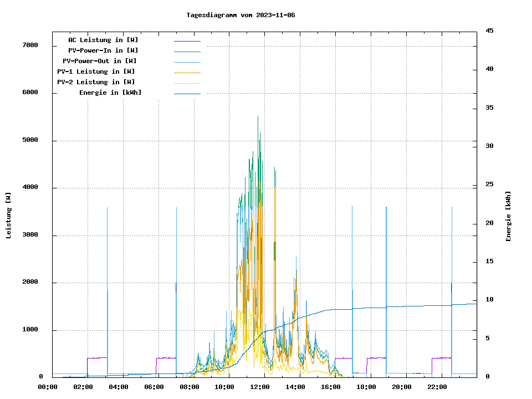Click the chart title 'Tagesdiagramm vom 2023-11-06'
Image resolution: width=532 pixels, height=399 pixels.
point(241,15)
